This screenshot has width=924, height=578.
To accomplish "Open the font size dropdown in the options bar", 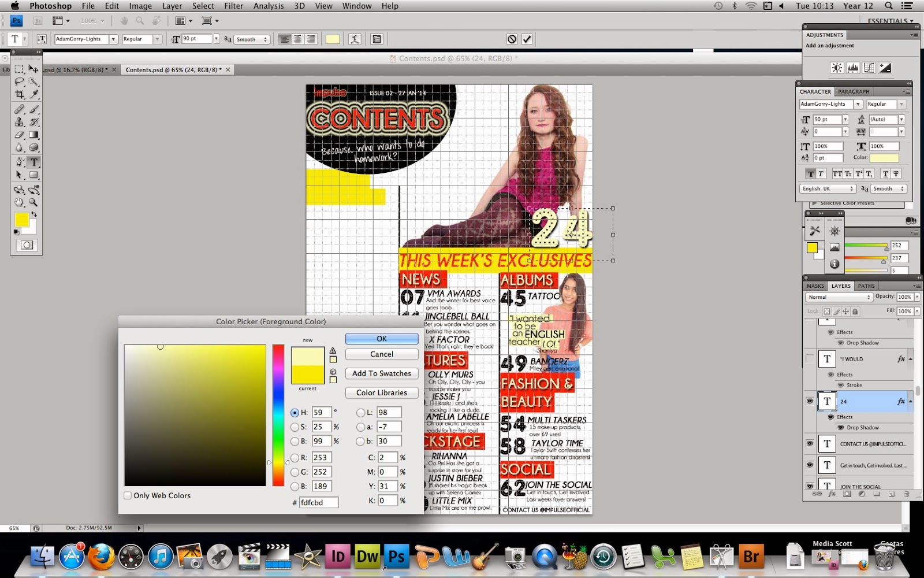I will [x=216, y=39].
